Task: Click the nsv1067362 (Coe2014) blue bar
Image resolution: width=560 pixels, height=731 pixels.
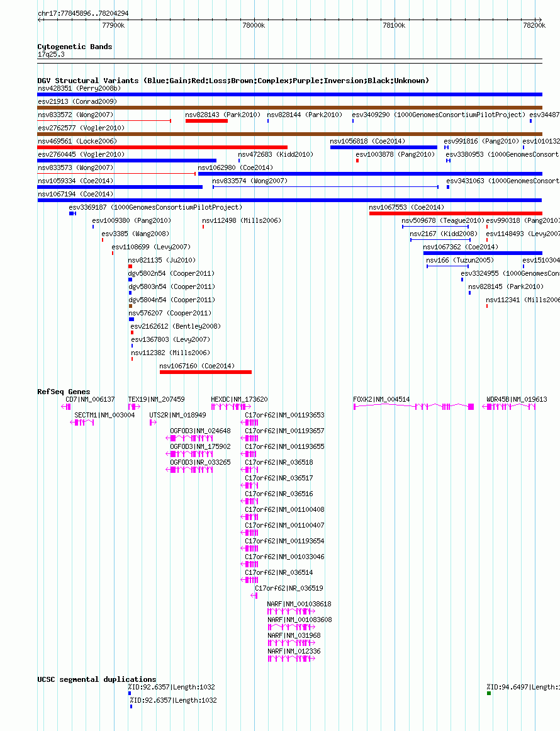Action: [483, 253]
